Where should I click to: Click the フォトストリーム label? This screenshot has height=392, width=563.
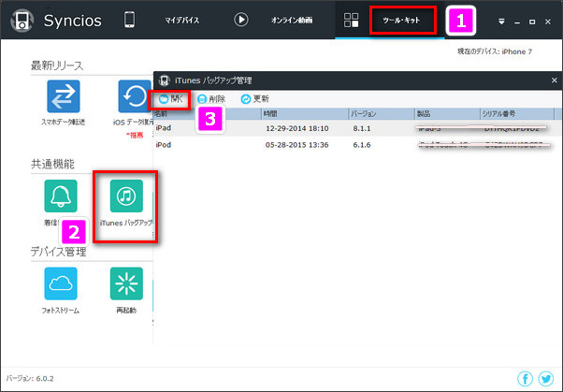(x=60, y=310)
